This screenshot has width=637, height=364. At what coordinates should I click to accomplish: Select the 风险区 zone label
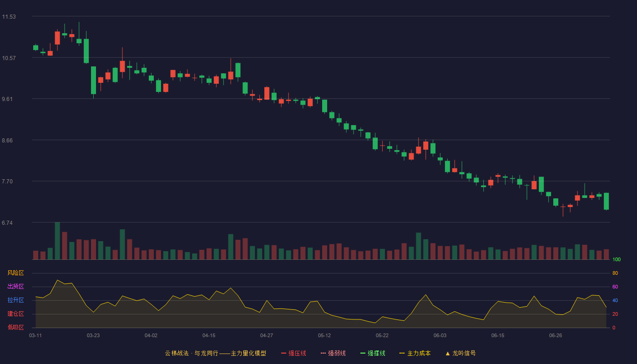click(15, 273)
